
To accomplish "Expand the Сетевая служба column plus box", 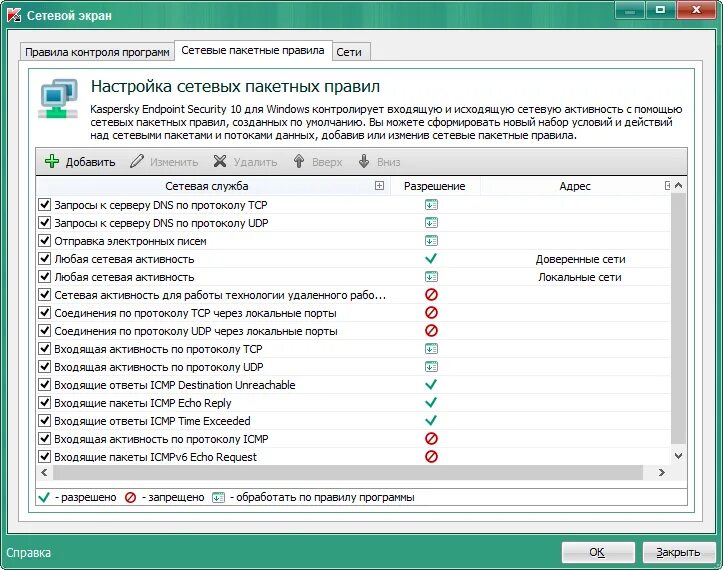I will pyautogui.click(x=379, y=185).
